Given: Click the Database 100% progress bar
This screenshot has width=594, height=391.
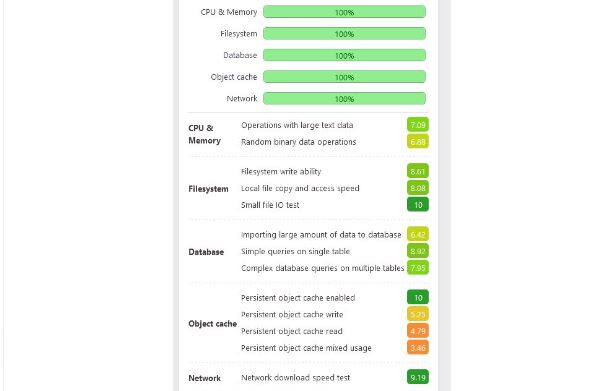Looking at the screenshot, I should point(344,55).
